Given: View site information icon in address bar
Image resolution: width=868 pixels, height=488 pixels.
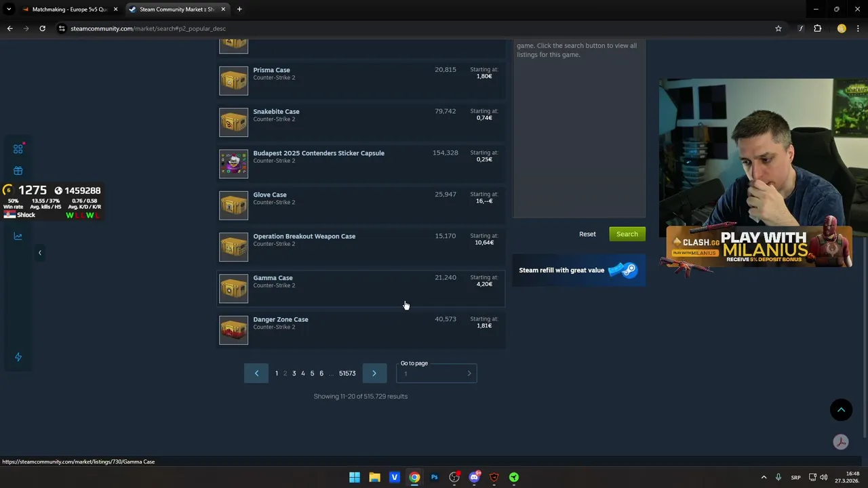Looking at the screenshot, I should pyautogui.click(x=62, y=28).
